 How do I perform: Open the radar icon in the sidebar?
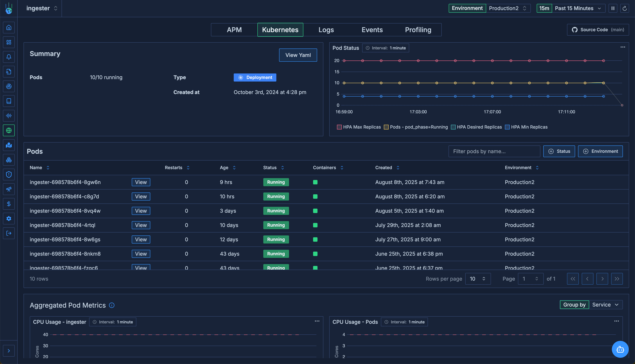(9, 87)
